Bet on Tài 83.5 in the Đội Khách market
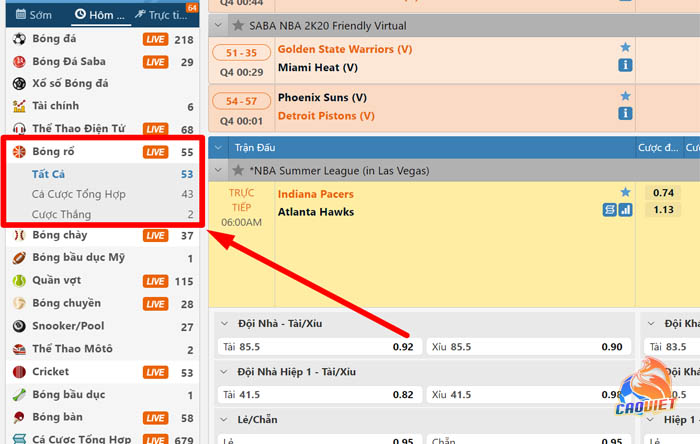700x444 pixels. click(672, 347)
